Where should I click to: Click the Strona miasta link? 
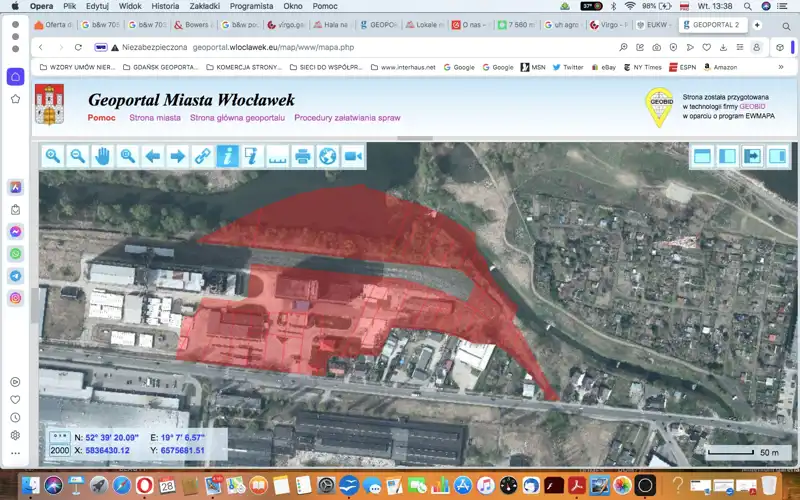tap(155, 118)
